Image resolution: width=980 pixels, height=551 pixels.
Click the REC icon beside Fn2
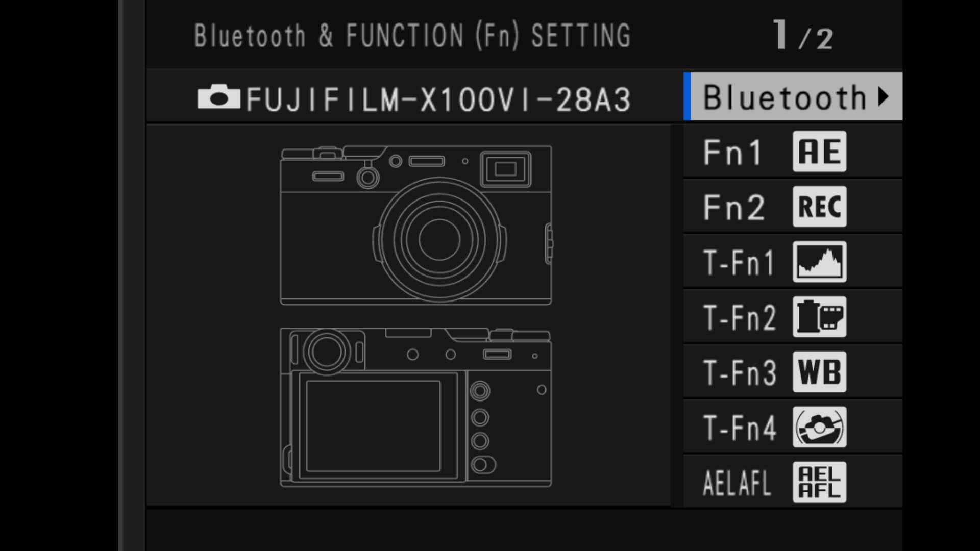[819, 207]
